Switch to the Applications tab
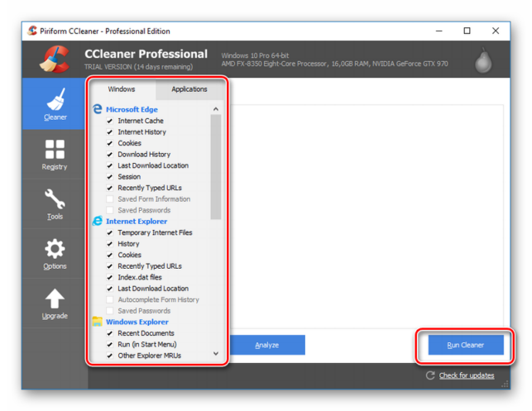Viewport: 532px width, 411px height. pyautogui.click(x=189, y=89)
